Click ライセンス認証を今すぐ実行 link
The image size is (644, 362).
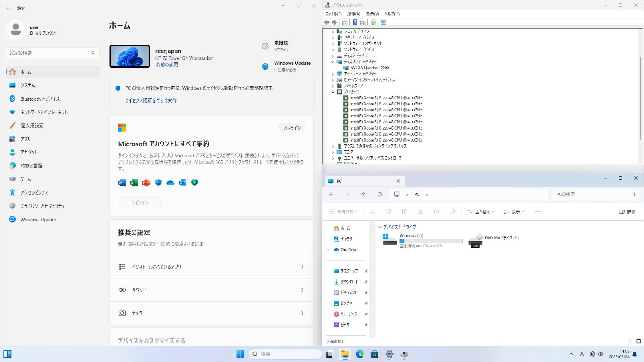pyautogui.click(x=151, y=101)
